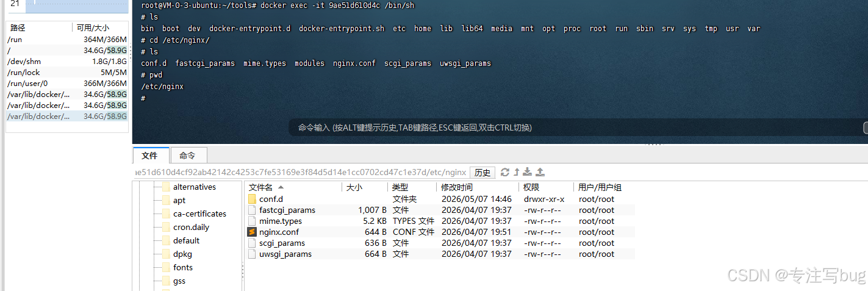868x291 pixels.
Task: Select the ca-certificates folder in tree
Action: pyautogui.click(x=199, y=214)
